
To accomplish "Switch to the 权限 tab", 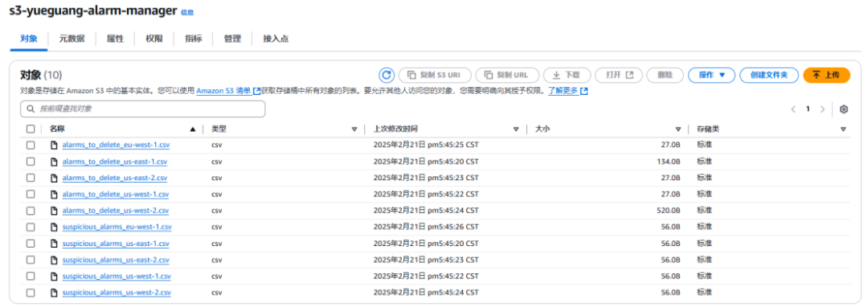I will (154, 39).
